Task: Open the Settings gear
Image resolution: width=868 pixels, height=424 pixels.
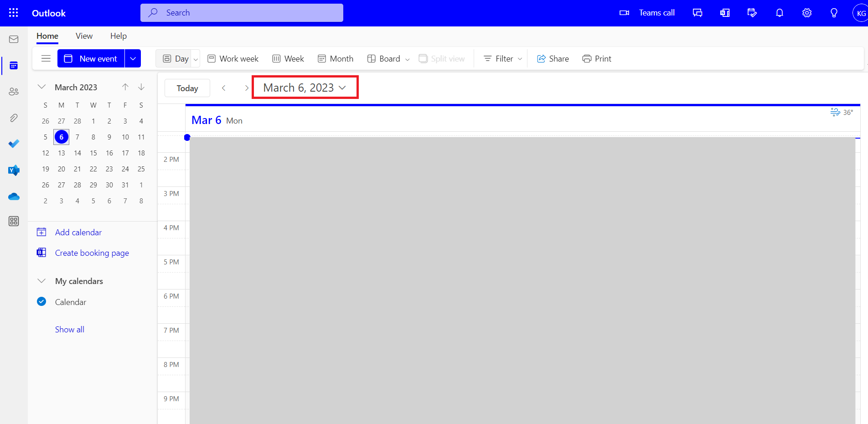Action: pyautogui.click(x=807, y=13)
